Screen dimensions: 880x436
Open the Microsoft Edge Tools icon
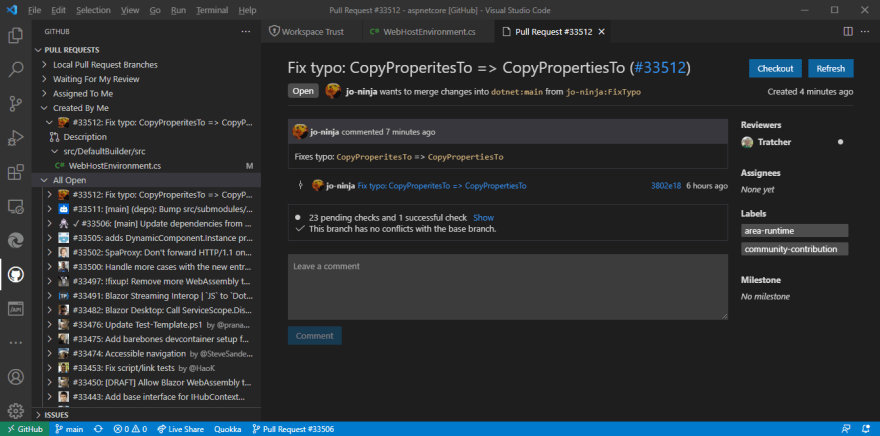[x=16, y=241]
